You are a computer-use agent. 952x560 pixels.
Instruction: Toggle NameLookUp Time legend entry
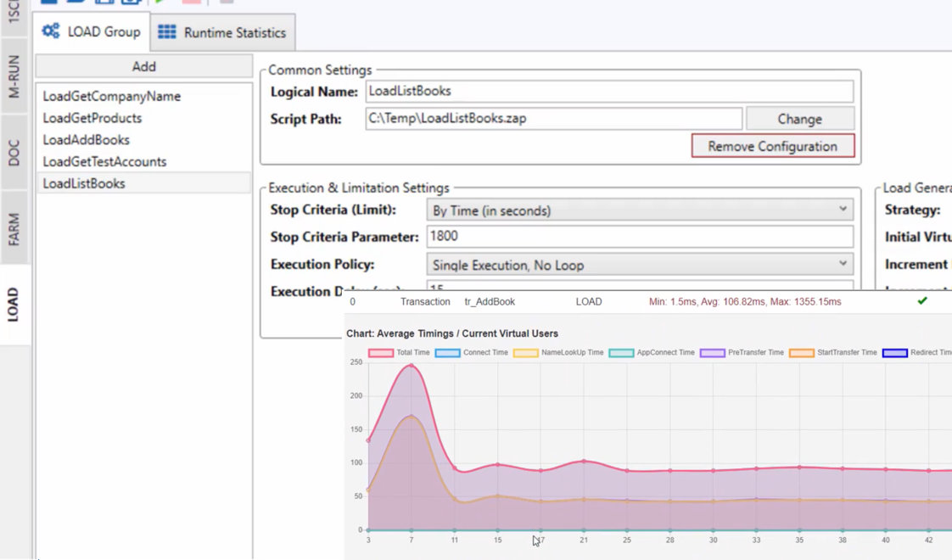(525, 352)
